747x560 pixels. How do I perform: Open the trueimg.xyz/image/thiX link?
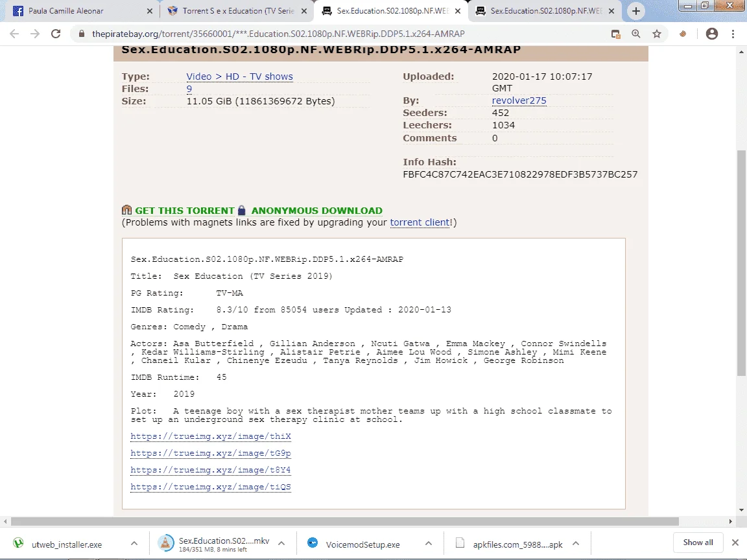click(x=211, y=436)
